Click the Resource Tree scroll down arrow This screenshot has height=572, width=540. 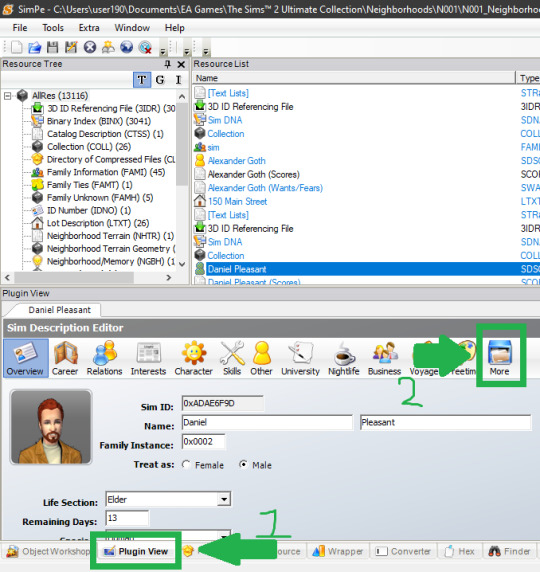182,264
